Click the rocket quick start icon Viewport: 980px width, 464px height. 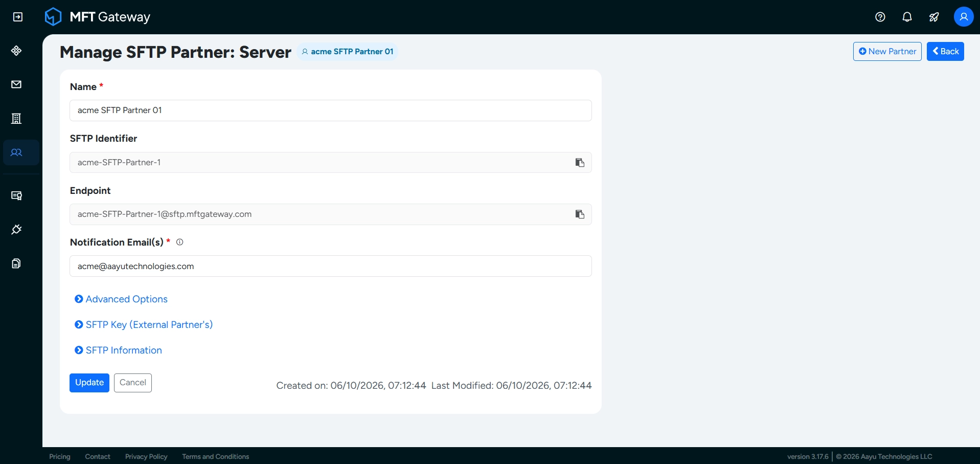(x=934, y=17)
